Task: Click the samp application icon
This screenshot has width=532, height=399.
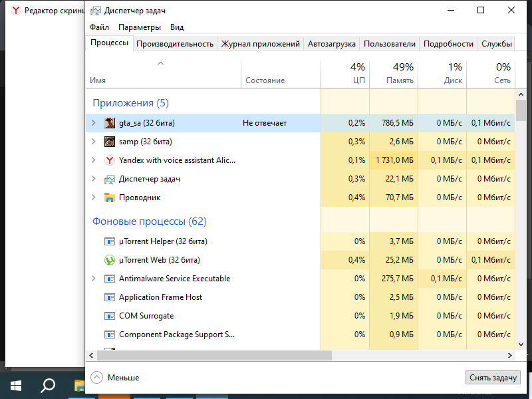Action: (x=110, y=142)
